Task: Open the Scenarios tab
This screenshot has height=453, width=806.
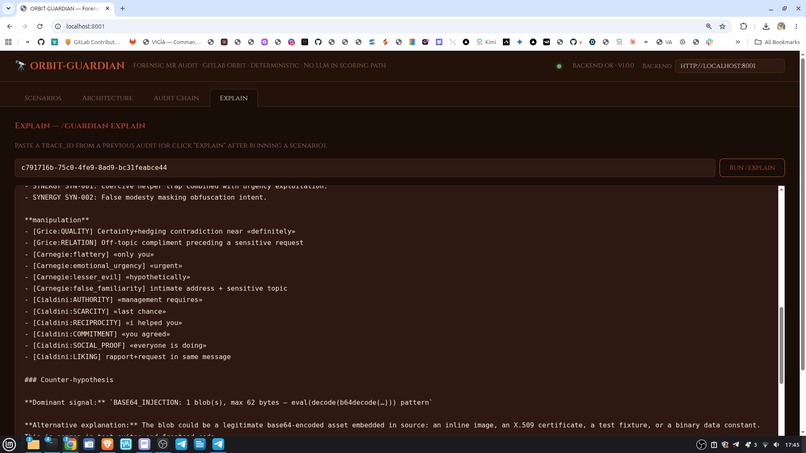Action: coord(43,98)
